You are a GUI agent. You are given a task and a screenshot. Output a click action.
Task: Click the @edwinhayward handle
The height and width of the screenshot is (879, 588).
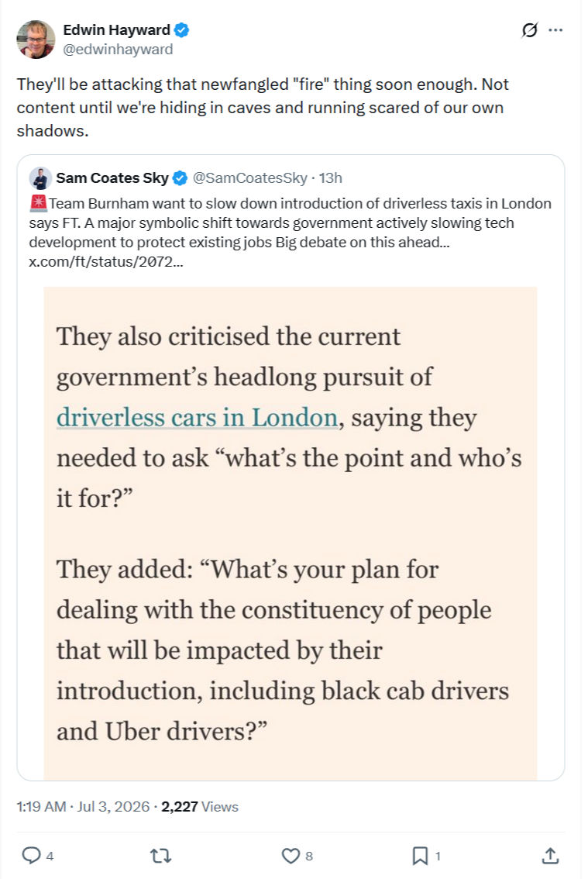point(118,50)
